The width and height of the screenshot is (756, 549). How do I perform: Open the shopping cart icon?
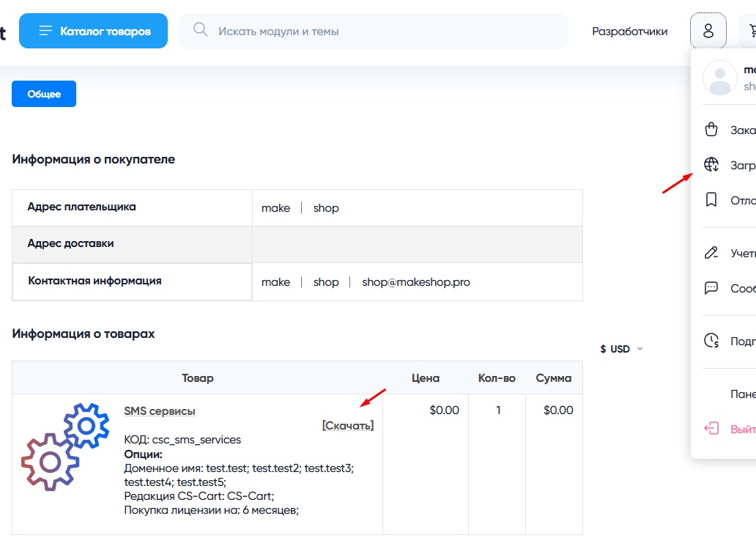[x=751, y=31]
